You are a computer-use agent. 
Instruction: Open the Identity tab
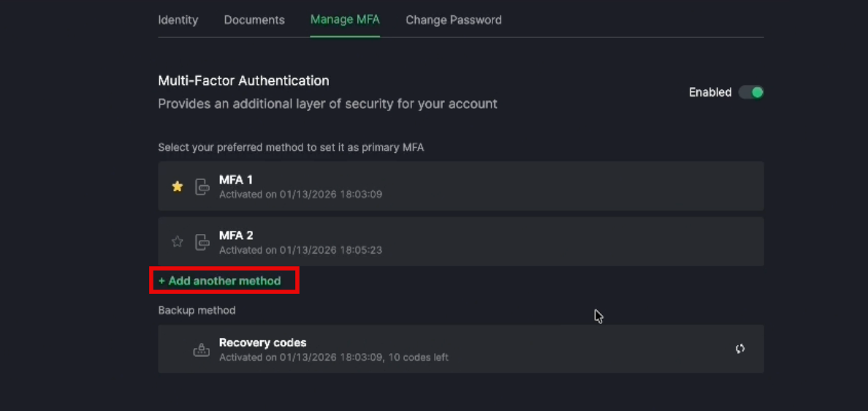[x=178, y=20]
